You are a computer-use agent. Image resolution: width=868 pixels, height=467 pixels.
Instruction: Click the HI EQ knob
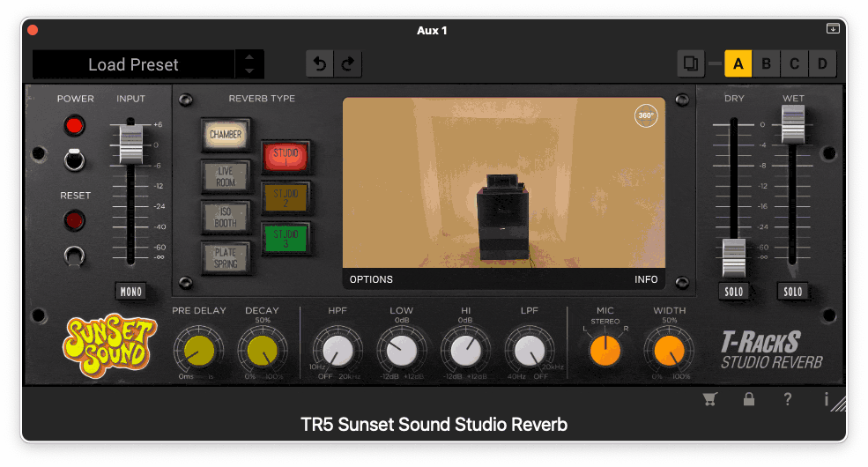(465, 351)
